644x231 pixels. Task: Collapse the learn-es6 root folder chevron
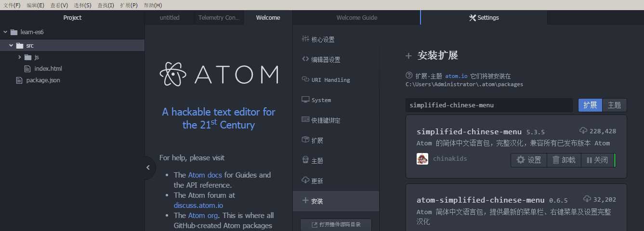click(5, 32)
